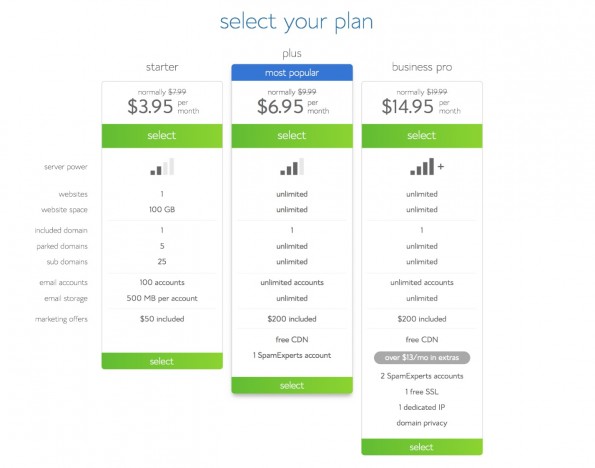
Task: Click the bottom select button of plus plan
Action: (292, 385)
